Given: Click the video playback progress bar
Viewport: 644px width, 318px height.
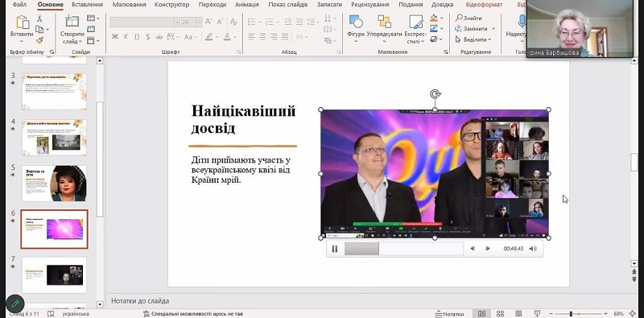Looking at the screenshot, I should [404, 249].
